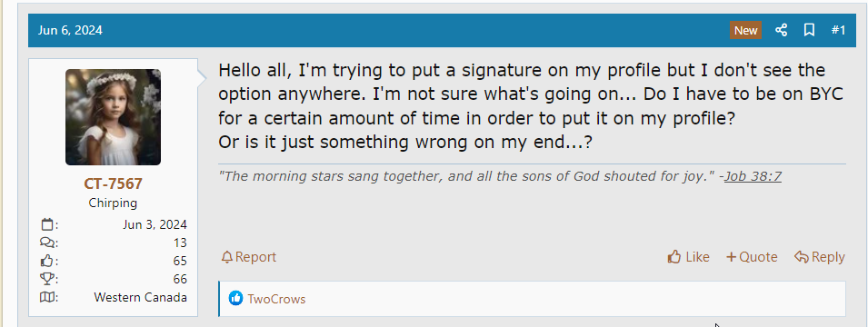Quote this post with +Quote
The height and width of the screenshot is (327, 868).
(x=751, y=257)
